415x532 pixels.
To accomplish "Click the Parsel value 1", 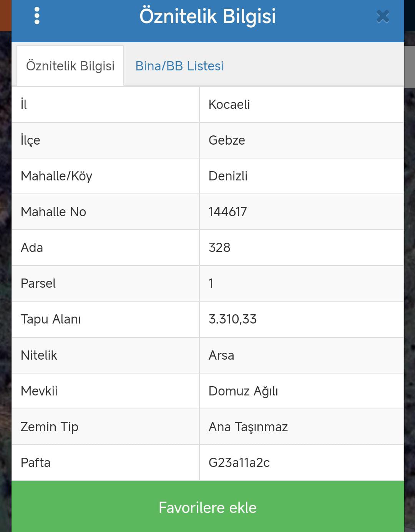I will pos(211,283).
